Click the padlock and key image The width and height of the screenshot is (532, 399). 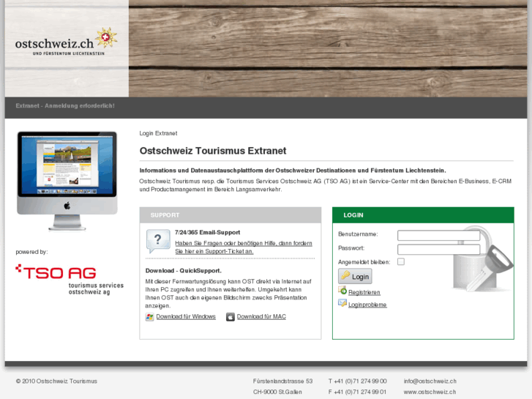tap(483, 258)
